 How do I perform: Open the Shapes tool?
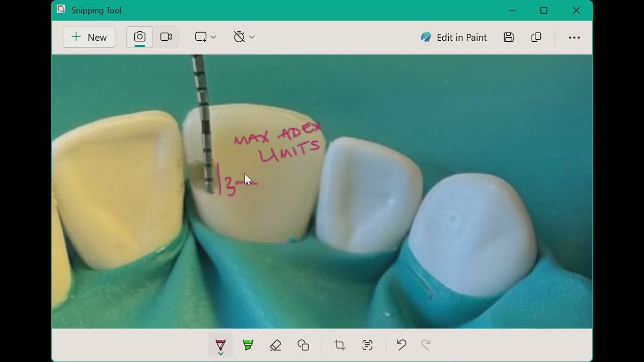pyautogui.click(x=303, y=345)
